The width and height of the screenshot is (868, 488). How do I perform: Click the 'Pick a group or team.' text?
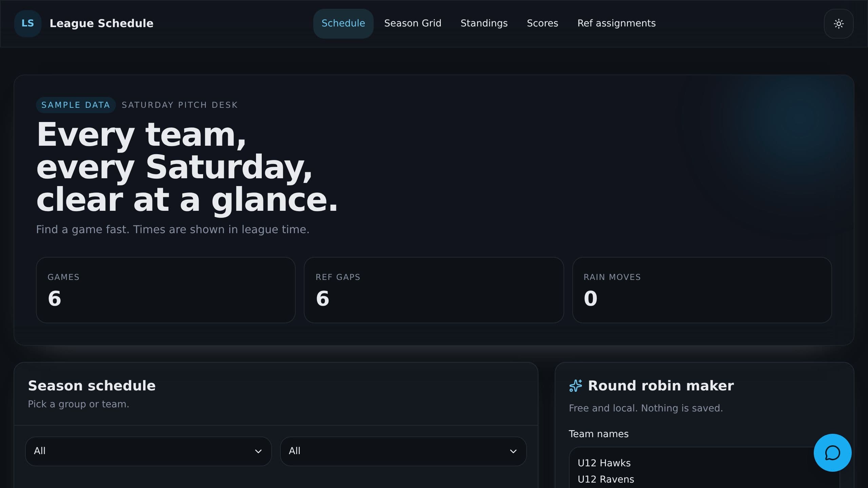[x=78, y=404]
